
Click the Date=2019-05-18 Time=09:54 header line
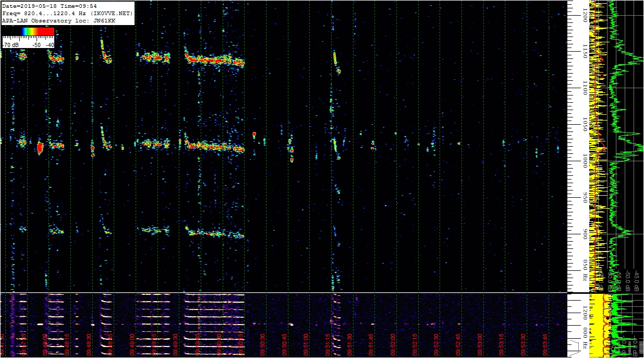click(x=50, y=6)
